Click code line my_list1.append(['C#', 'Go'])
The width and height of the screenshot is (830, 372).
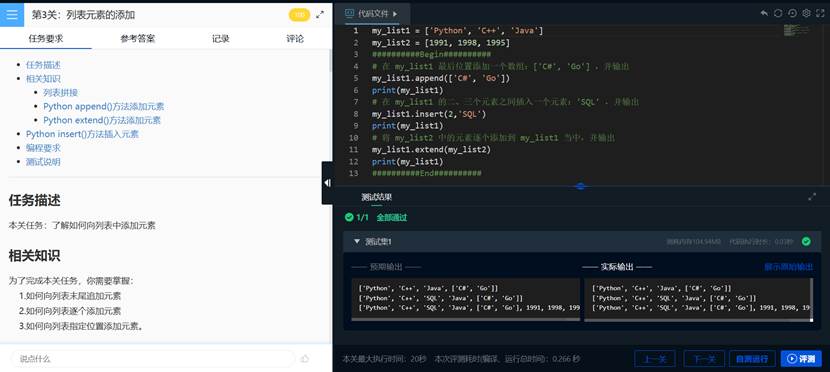[x=441, y=78]
